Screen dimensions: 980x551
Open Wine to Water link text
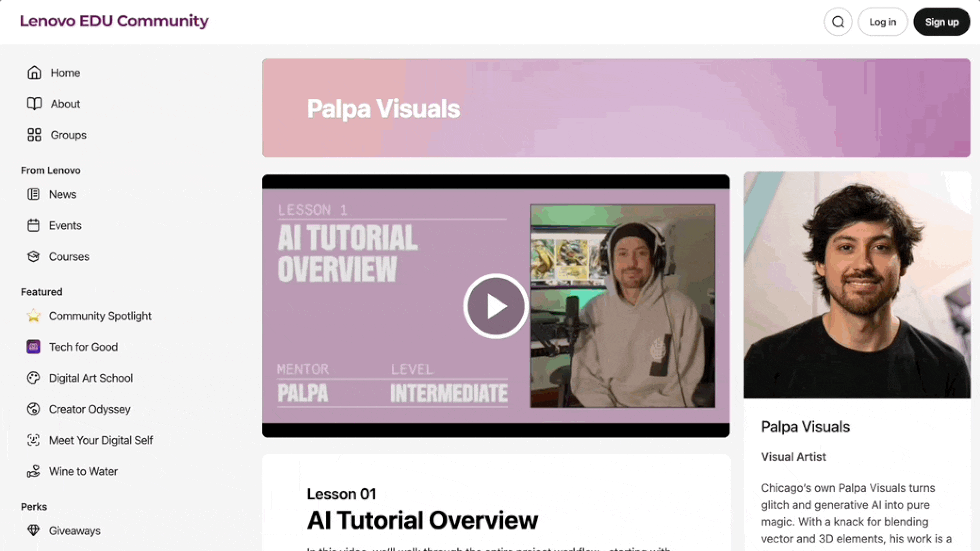(83, 471)
